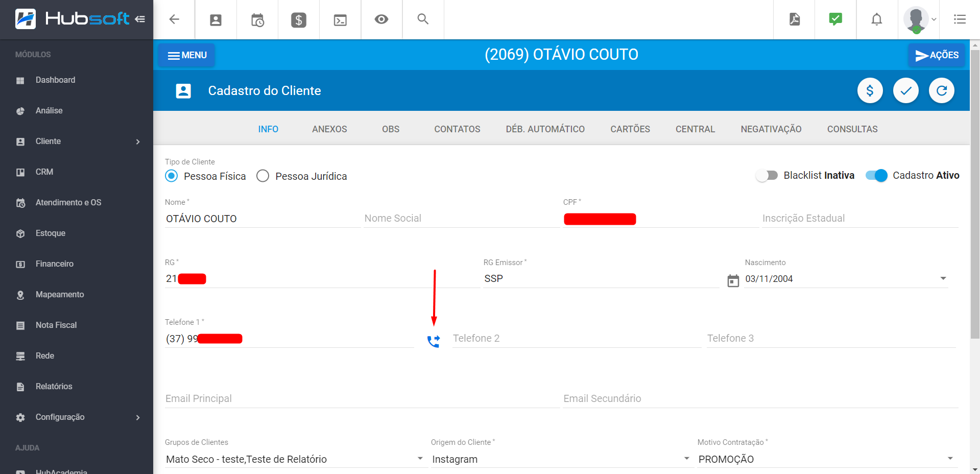Switch to the CONTATOS tab

pos(457,129)
